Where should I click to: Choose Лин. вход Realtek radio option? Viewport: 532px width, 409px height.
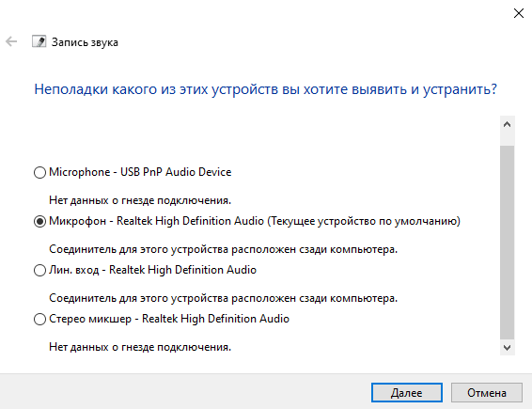[x=39, y=270]
